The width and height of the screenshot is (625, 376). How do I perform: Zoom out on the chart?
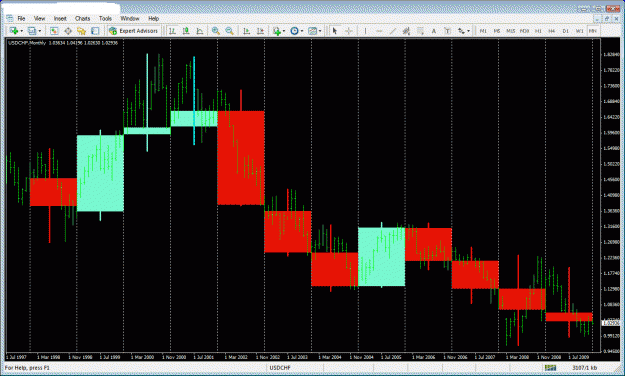coord(229,31)
